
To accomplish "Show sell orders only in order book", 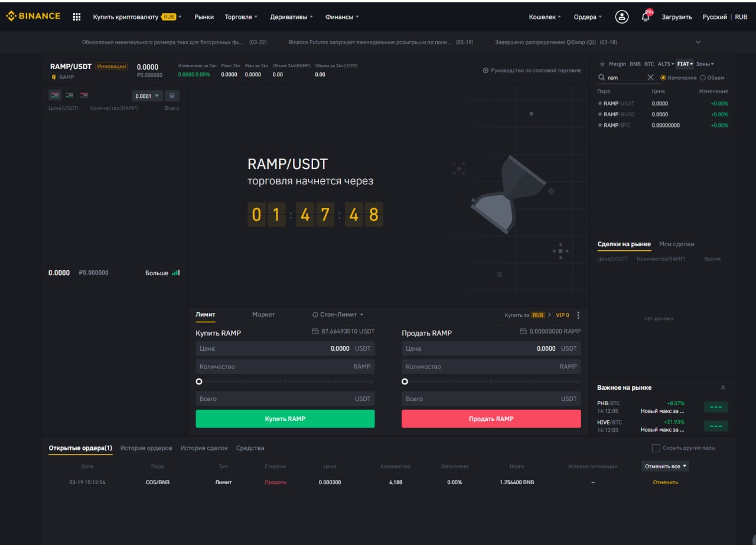I will tap(84, 95).
